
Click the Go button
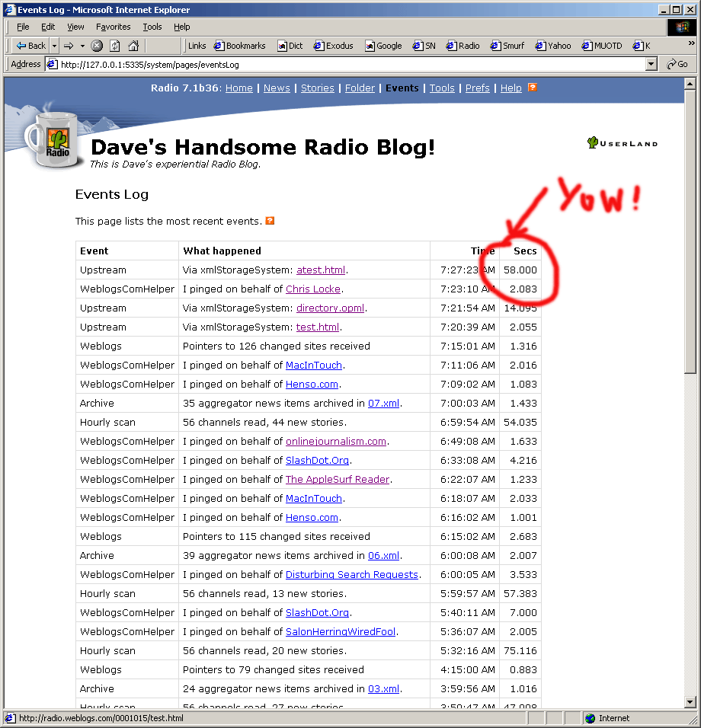click(x=677, y=65)
